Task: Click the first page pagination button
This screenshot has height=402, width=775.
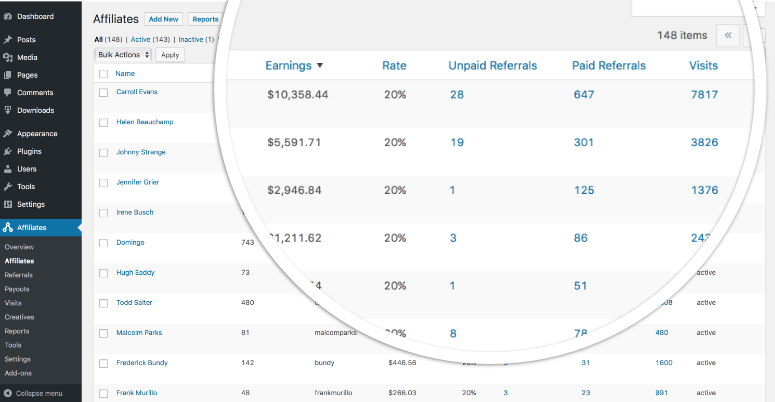Action: [728, 35]
